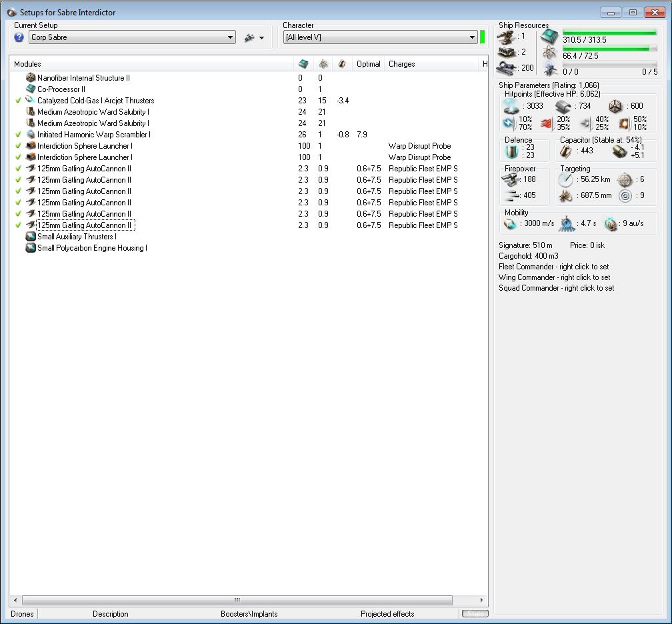Click the capacitor column header icon
The width and height of the screenshot is (672, 624).
342,64
